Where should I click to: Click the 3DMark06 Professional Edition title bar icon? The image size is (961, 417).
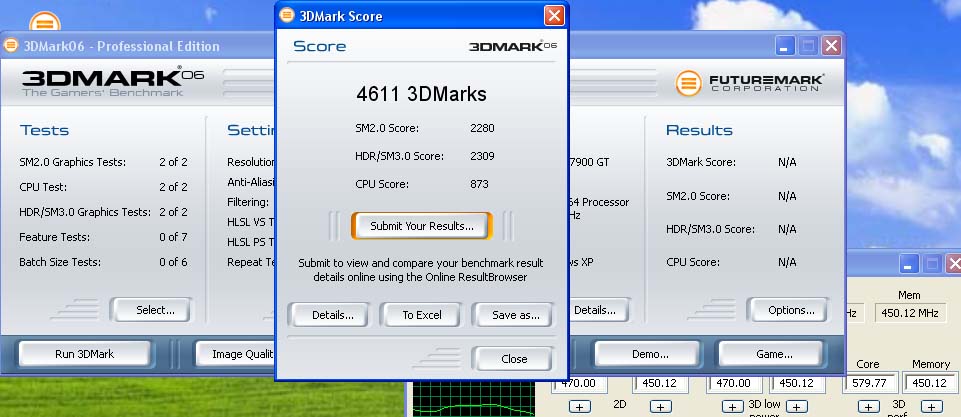click(x=11, y=45)
